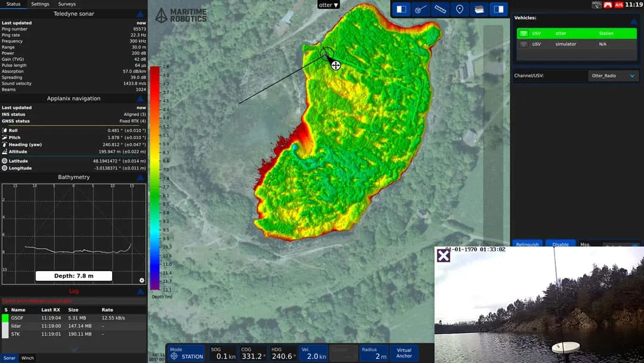
Task: Open bathymetry plot settings gear
Action: pyautogui.click(x=141, y=280)
